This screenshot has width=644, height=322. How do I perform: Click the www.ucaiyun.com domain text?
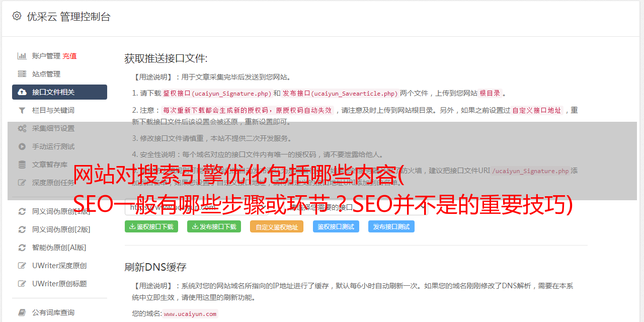(x=190, y=314)
